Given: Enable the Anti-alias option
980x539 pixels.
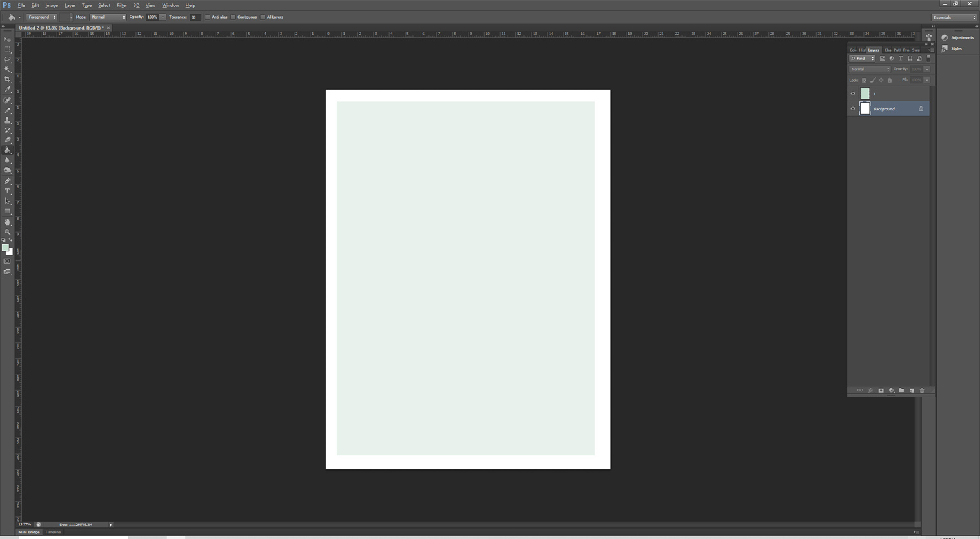Looking at the screenshot, I should pyautogui.click(x=208, y=17).
